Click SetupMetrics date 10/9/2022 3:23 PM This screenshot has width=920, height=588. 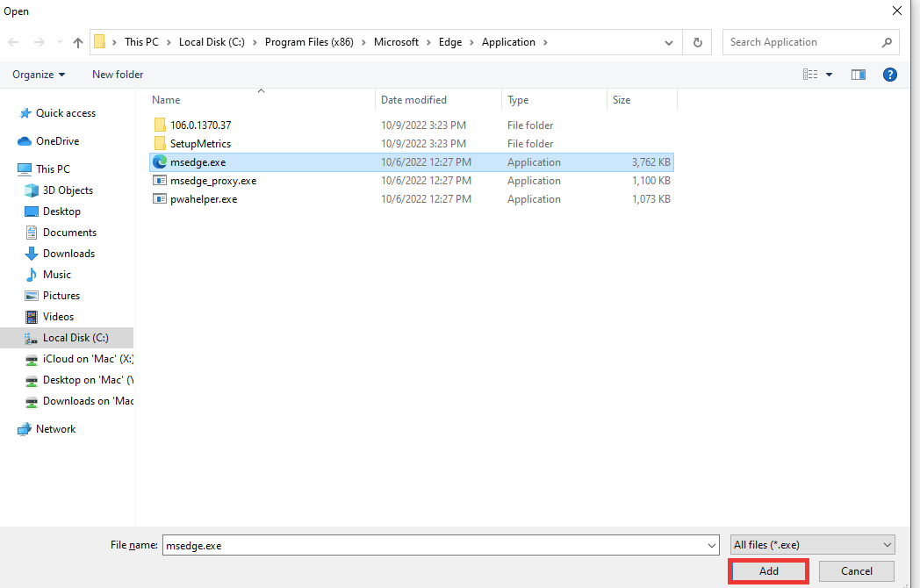(424, 144)
